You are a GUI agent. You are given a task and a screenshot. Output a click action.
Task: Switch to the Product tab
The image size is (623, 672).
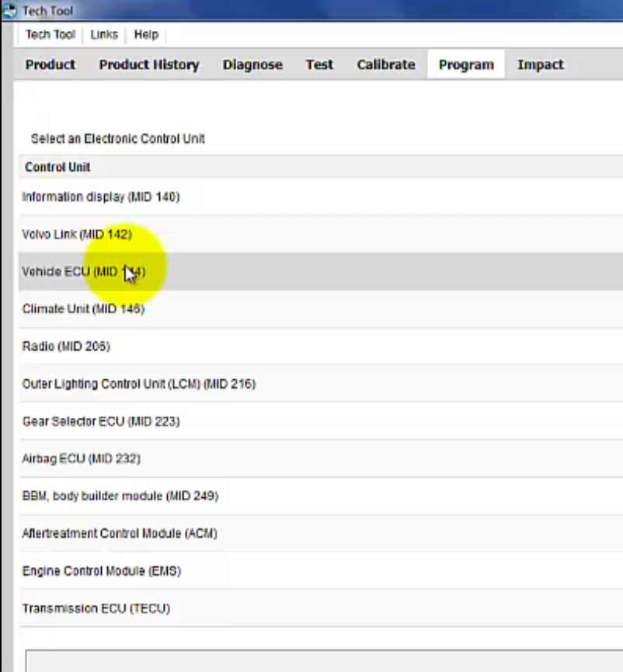(x=50, y=64)
